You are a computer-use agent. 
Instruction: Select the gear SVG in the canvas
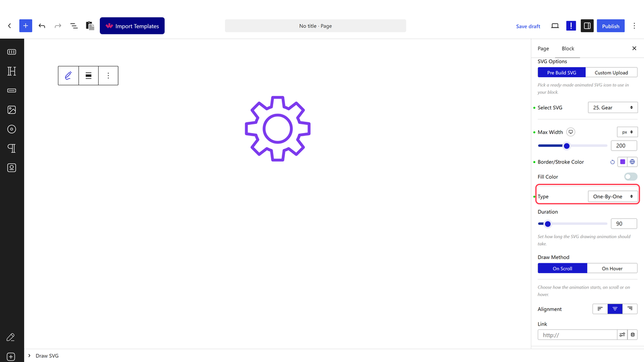click(x=277, y=129)
